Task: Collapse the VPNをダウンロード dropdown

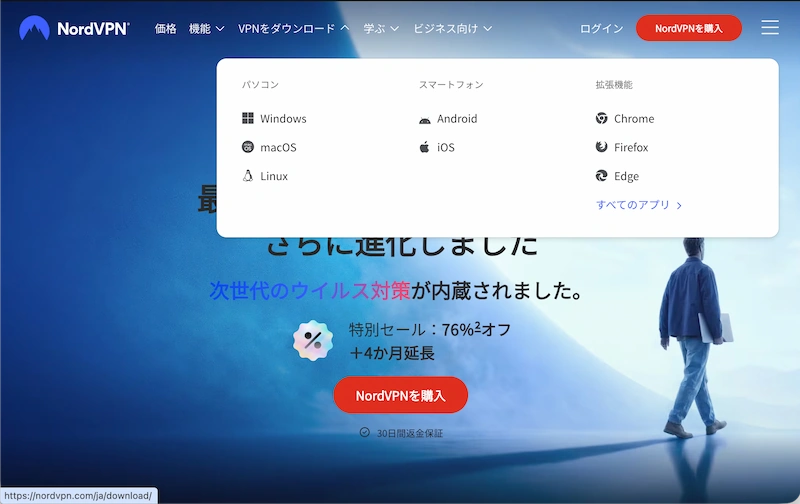Action: pos(293,29)
